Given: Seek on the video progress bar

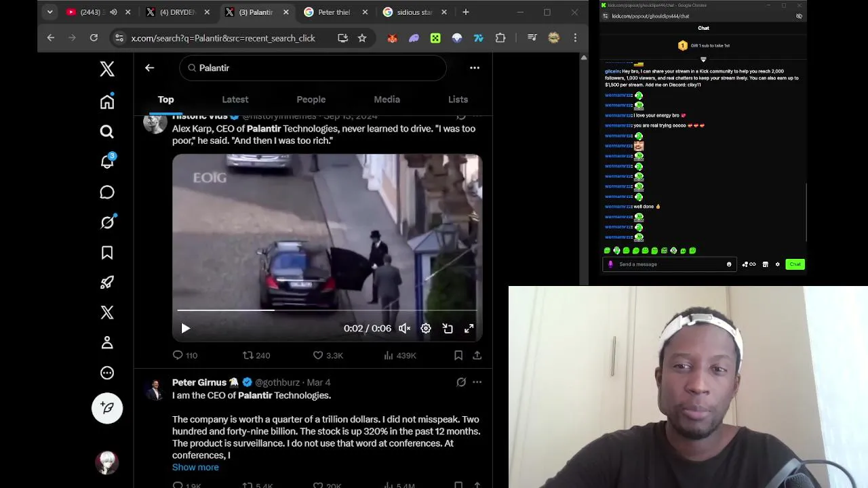Looking at the screenshot, I should click(x=327, y=310).
